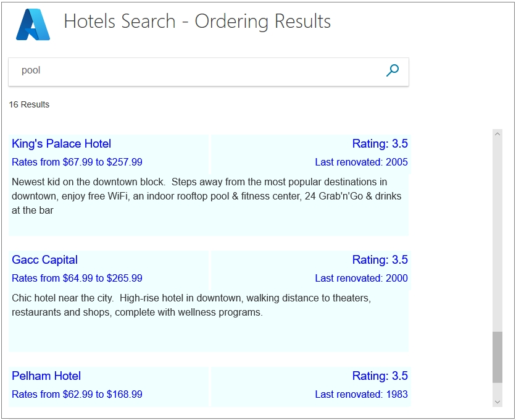Click Pelham Hotel rating 3.5
Screen dimensions: 516x420
pos(380,376)
